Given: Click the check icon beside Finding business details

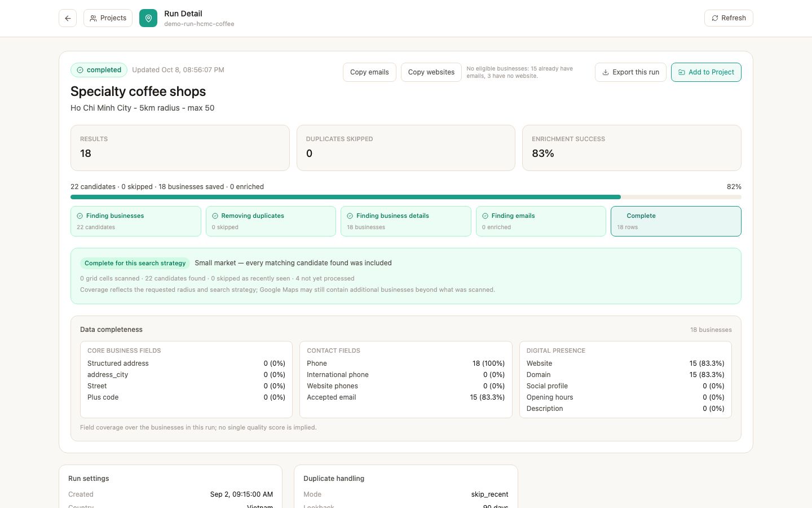Looking at the screenshot, I should point(350,216).
